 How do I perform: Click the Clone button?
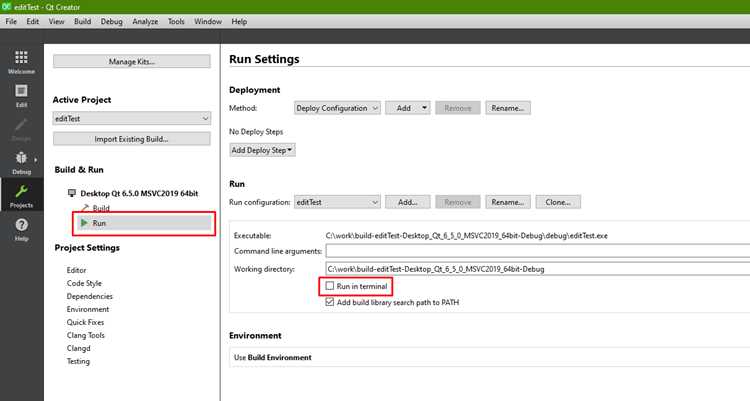[x=558, y=202]
